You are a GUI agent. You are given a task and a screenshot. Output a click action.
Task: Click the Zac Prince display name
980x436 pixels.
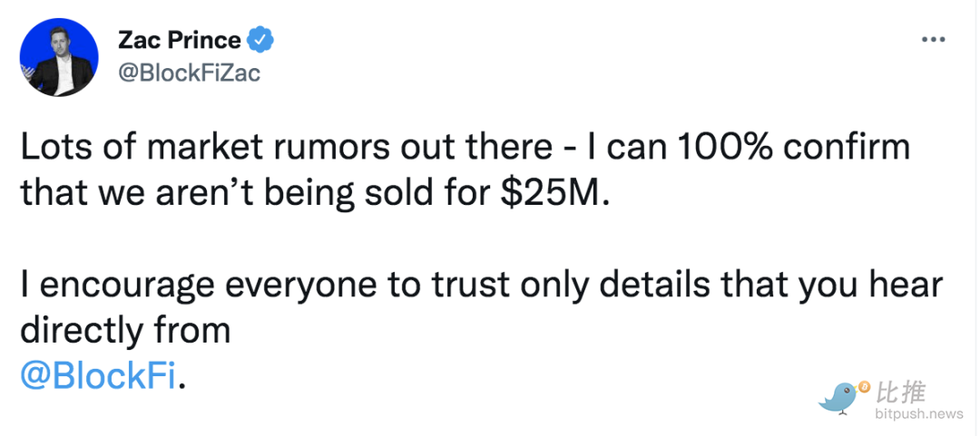(179, 41)
